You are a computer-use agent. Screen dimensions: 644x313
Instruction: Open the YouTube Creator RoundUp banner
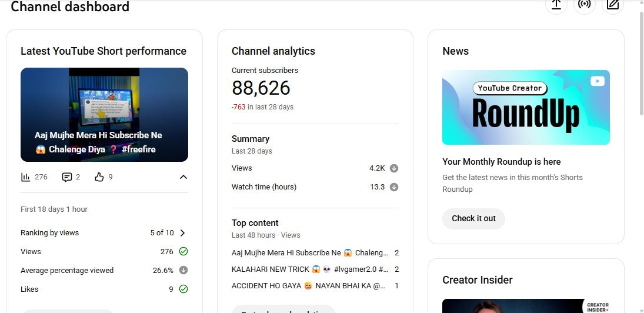coord(526,108)
